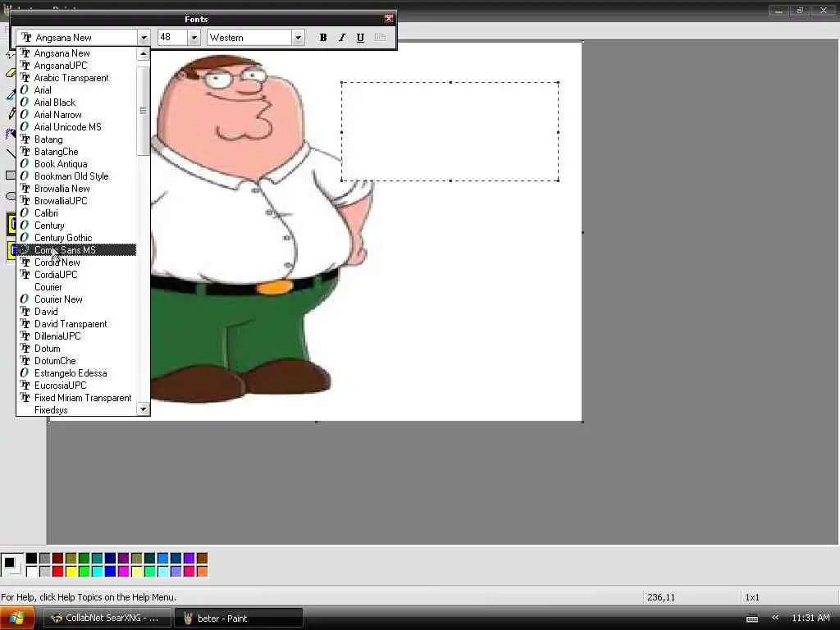Select Century Gothic in the font list
Image resolution: width=840 pixels, height=630 pixels.
pyautogui.click(x=76, y=238)
